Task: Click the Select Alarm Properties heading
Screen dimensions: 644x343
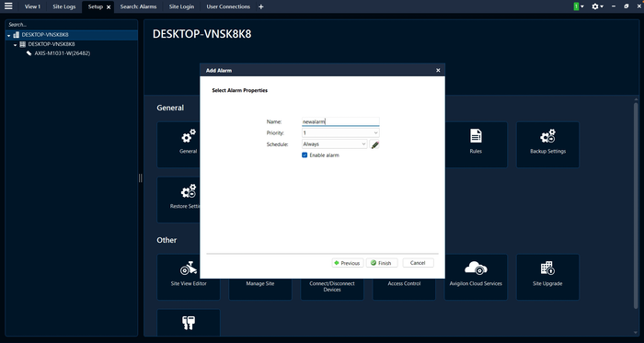Action: (240, 90)
